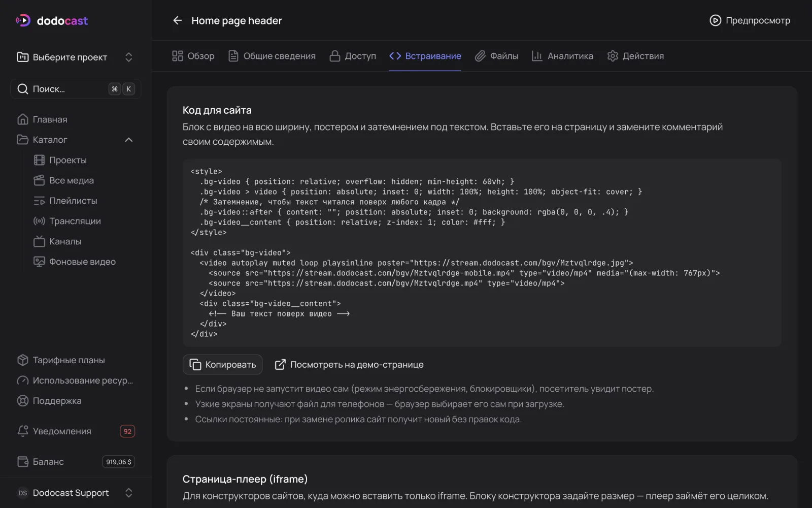Open Посмотреть на демо-странице link
The height and width of the screenshot is (508, 812).
click(349, 364)
